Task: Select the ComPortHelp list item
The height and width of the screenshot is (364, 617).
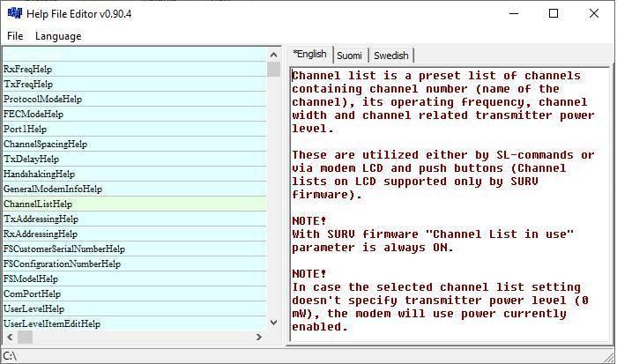Action: 32,293
